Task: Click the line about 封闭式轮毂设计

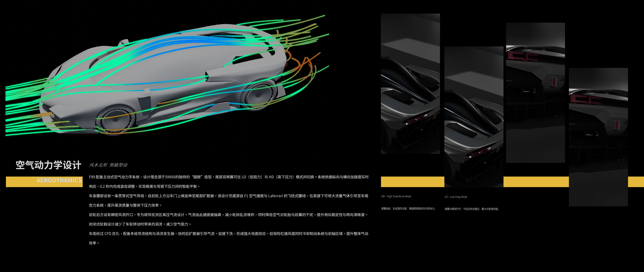Action: point(140,224)
